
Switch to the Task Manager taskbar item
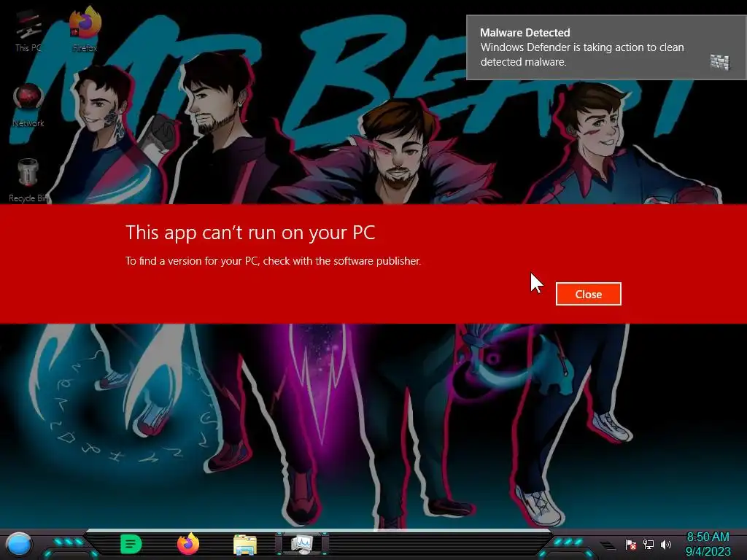coord(302,544)
